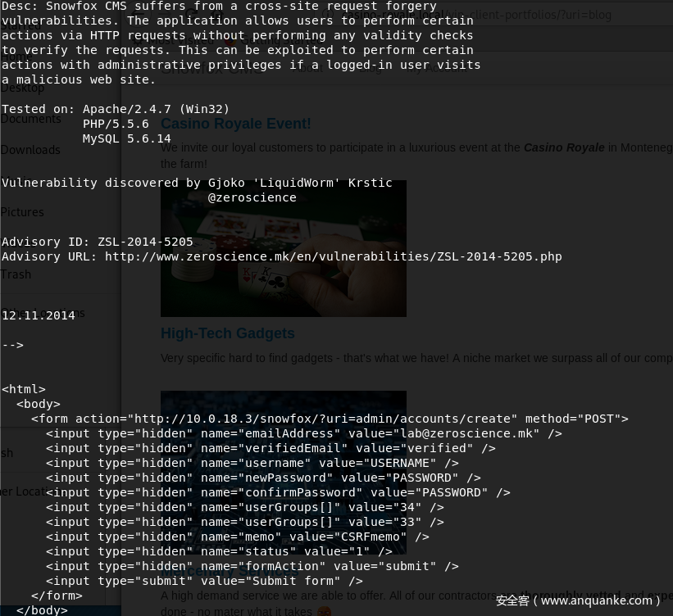The image size is (673, 616).
Task: Click the 'formAction' hidden input line
Action: point(252,566)
